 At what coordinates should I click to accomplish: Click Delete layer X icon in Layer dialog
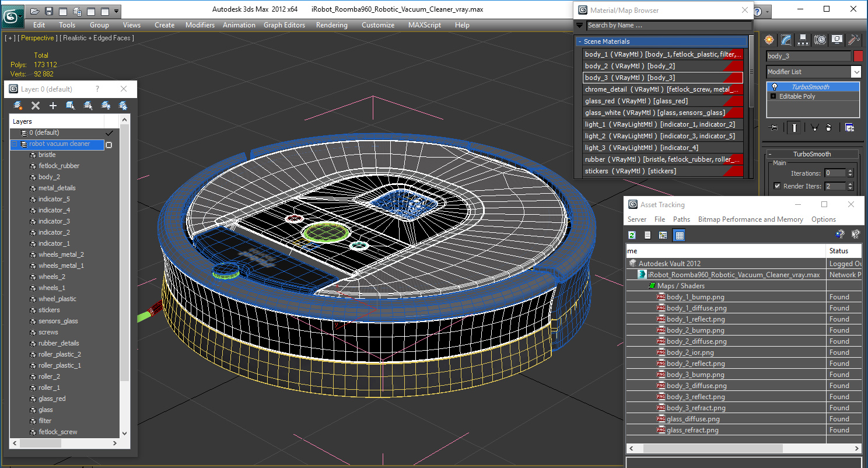point(36,106)
